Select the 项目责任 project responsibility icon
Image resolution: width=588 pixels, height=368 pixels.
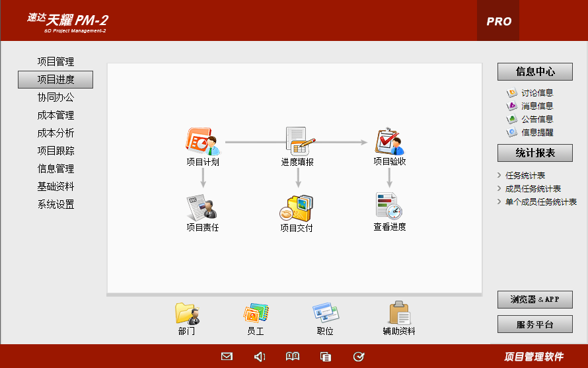tap(202, 208)
